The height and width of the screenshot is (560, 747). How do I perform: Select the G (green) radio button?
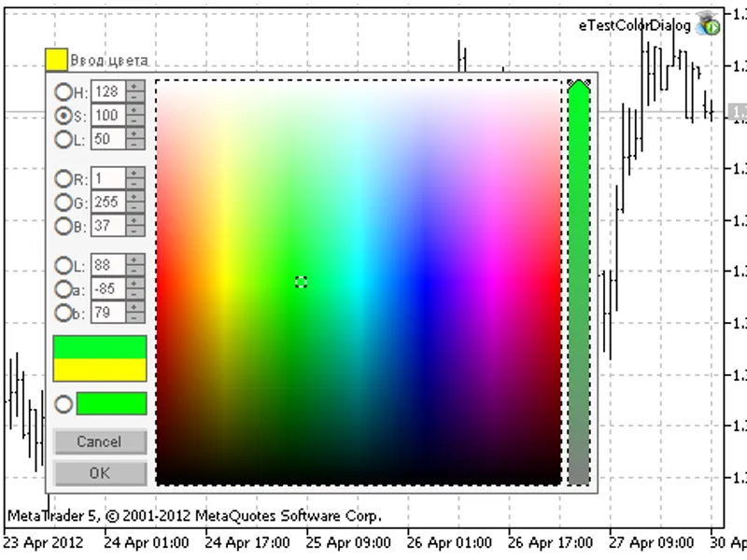tap(63, 203)
